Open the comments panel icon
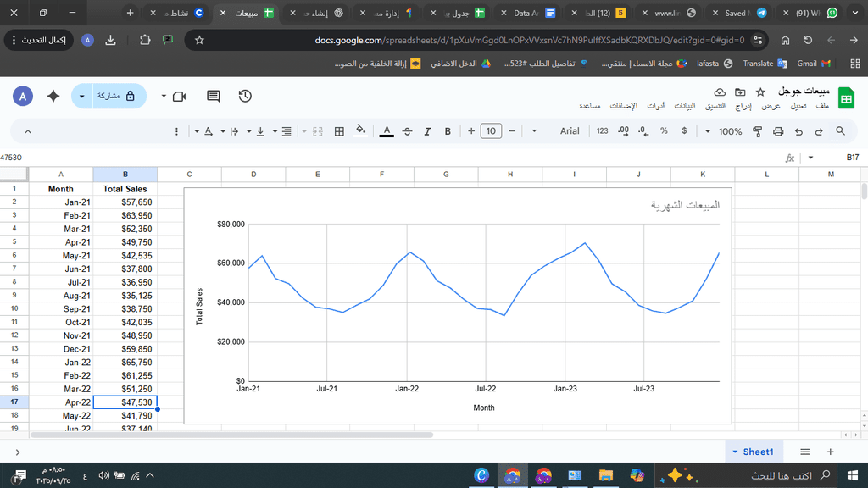Screen dimensions: 868x488 coord(213,97)
